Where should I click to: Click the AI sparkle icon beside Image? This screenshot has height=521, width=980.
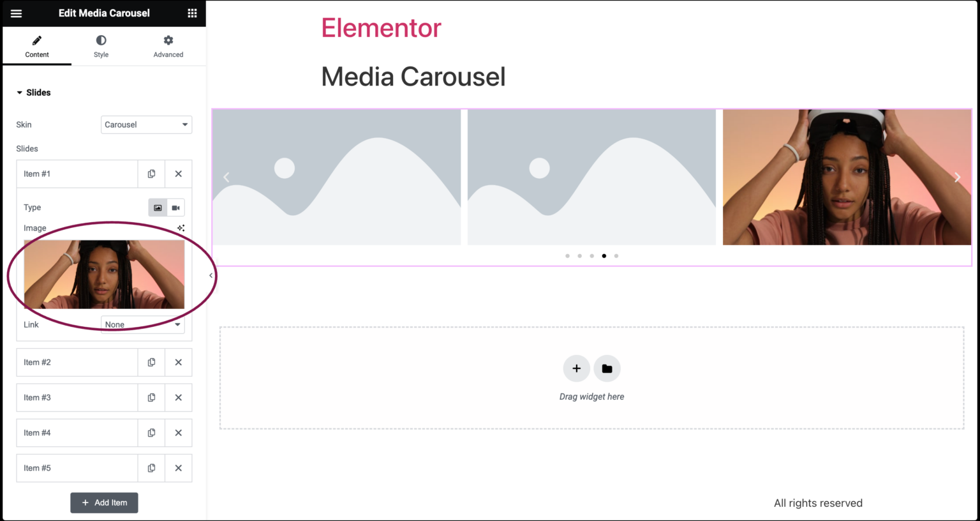[x=181, y=228]
